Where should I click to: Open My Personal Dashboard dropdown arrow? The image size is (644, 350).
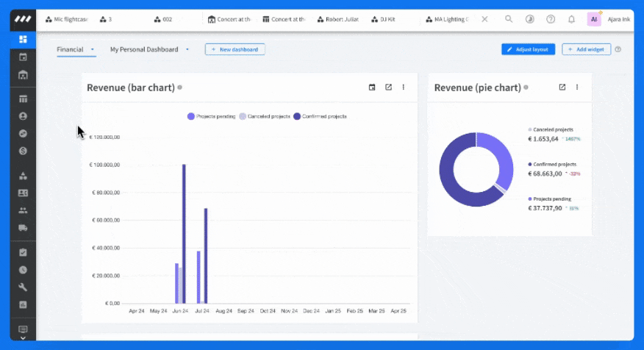point(187,49)
